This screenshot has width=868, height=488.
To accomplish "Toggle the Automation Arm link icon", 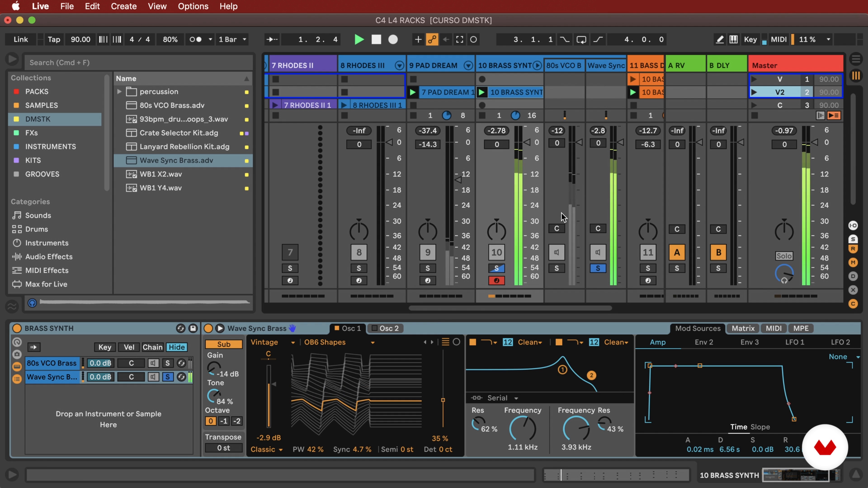I will point(432,39).
